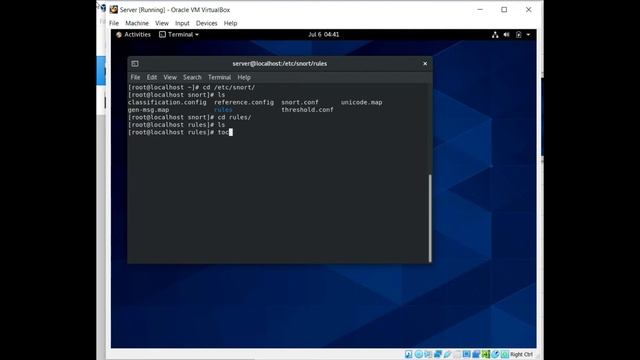
Task: Click the shared folders status icon
Action: tap(457, 354)
